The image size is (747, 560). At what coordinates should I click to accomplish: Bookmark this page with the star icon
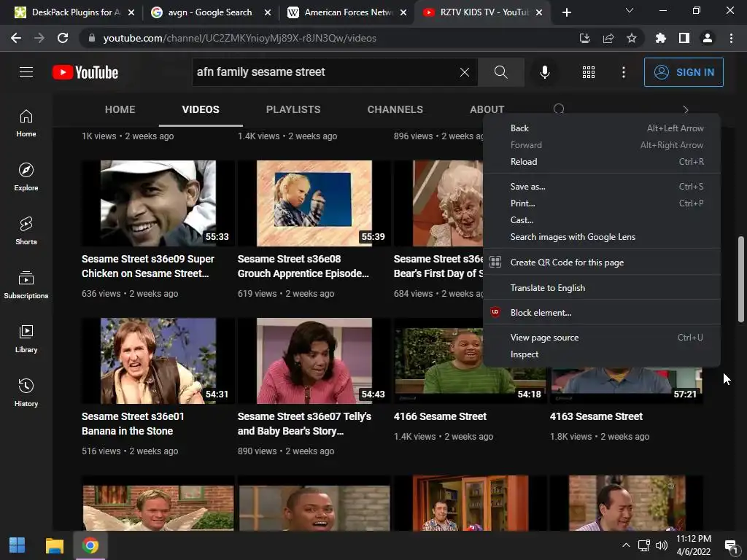[x=632, y=38]
